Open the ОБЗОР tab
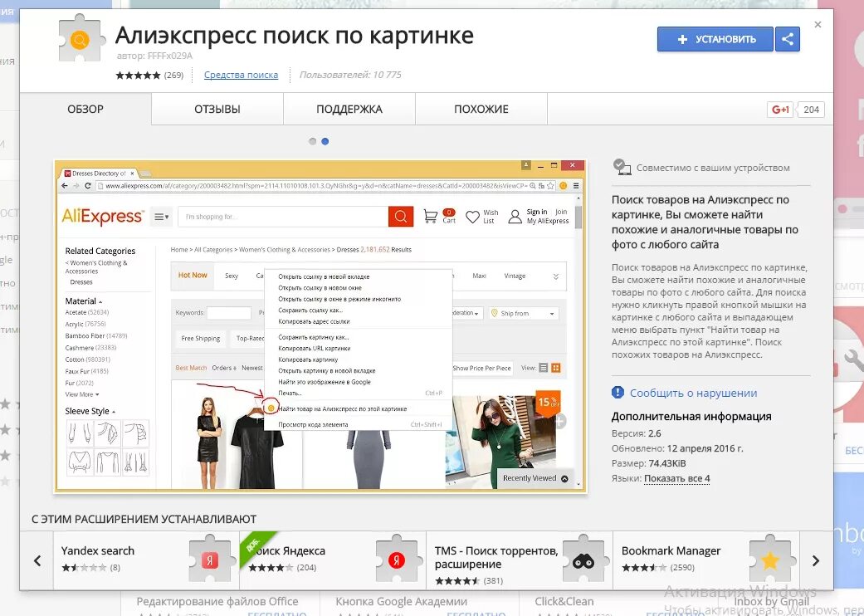Viewport: 864px width, 616px height. (x=85, y=109)
